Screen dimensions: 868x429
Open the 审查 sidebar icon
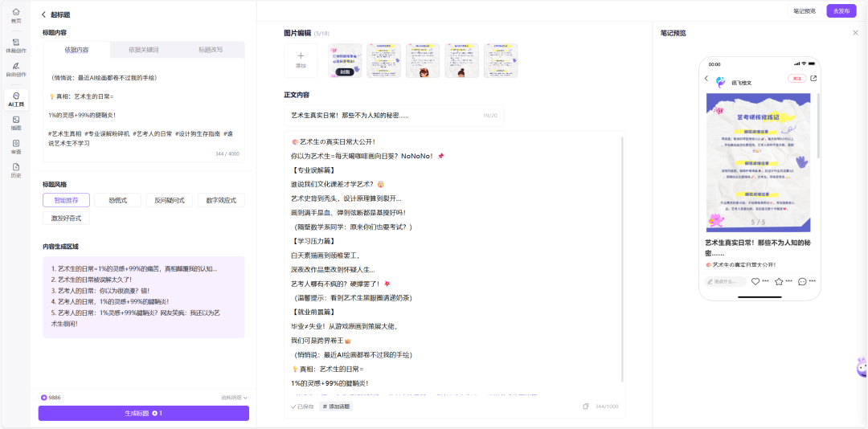point(16,147)
